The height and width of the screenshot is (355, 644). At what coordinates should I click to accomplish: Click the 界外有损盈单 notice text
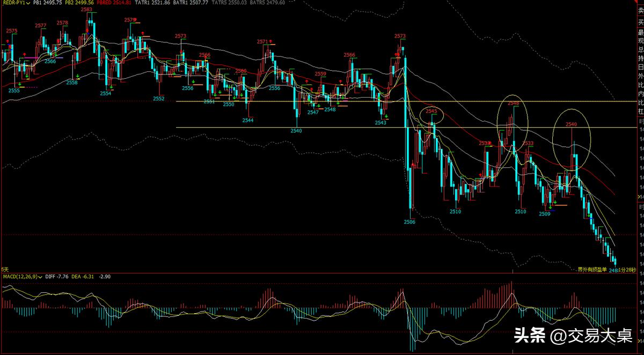pyautogui.click(x=592, y=269)
